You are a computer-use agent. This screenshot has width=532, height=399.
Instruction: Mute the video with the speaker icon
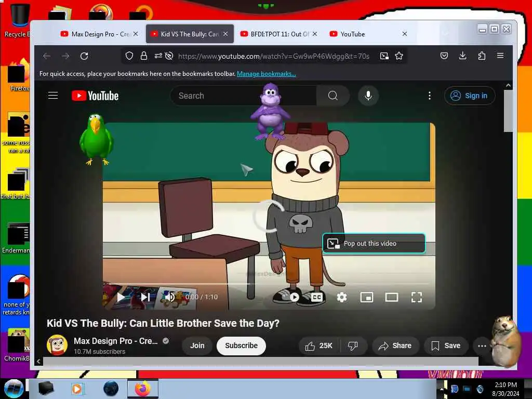(169, 297)
